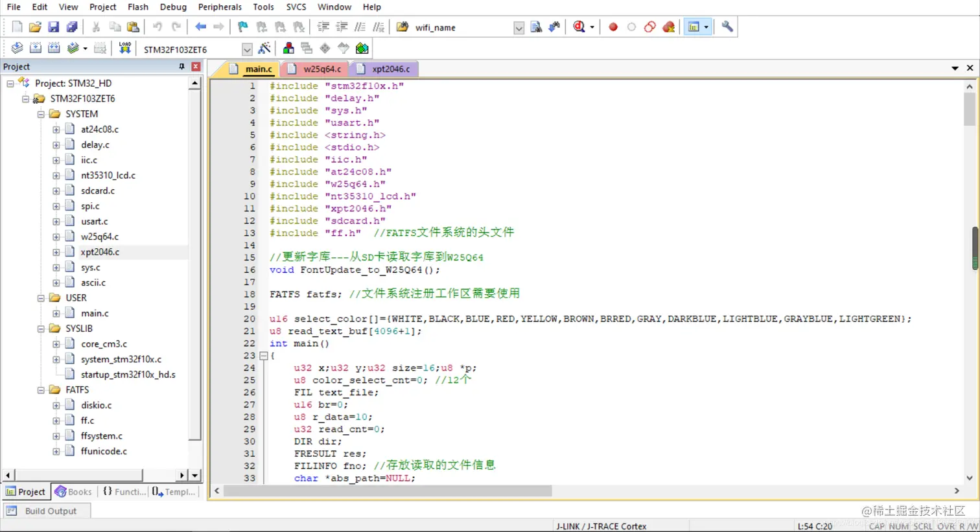
Task: Click the batch build icon
Action: pos(73,49)
